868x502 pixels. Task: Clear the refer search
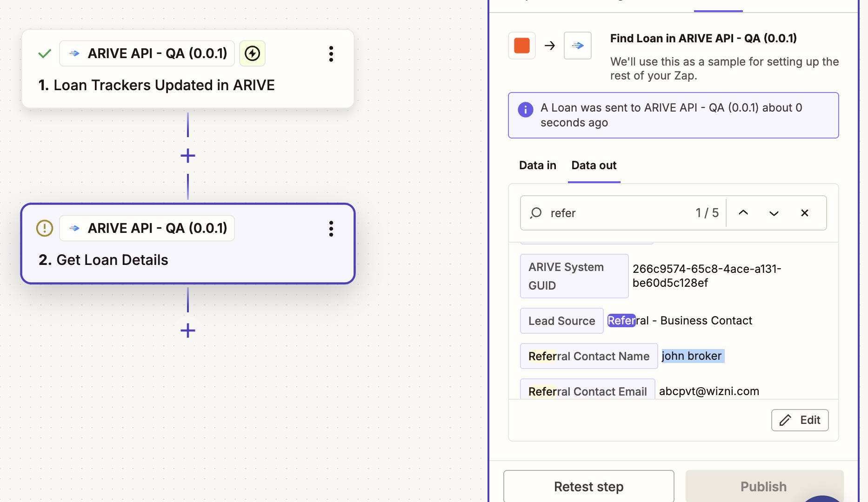point(805,213)
